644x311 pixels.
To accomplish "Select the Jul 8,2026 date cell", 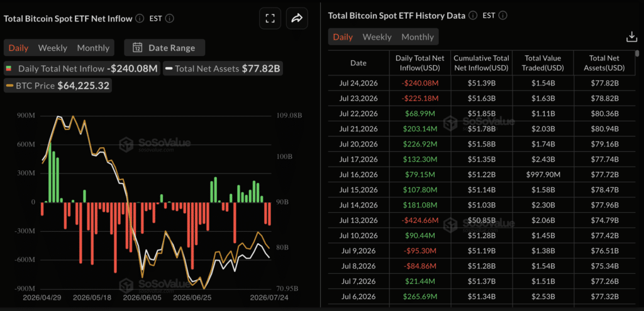I will coord(358,266).
